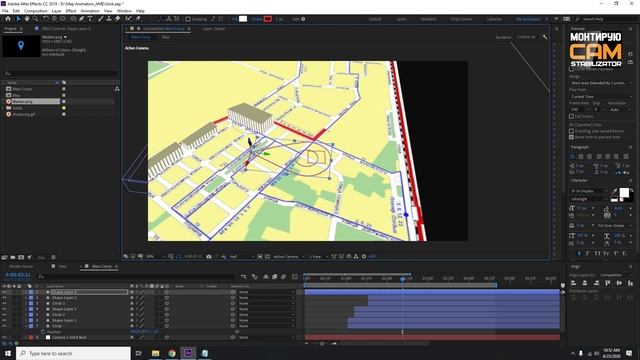This screenshot has width=640, height=360.
Task: Click Faux Bold button in Character panel
Action: click(x=580, y=253)
